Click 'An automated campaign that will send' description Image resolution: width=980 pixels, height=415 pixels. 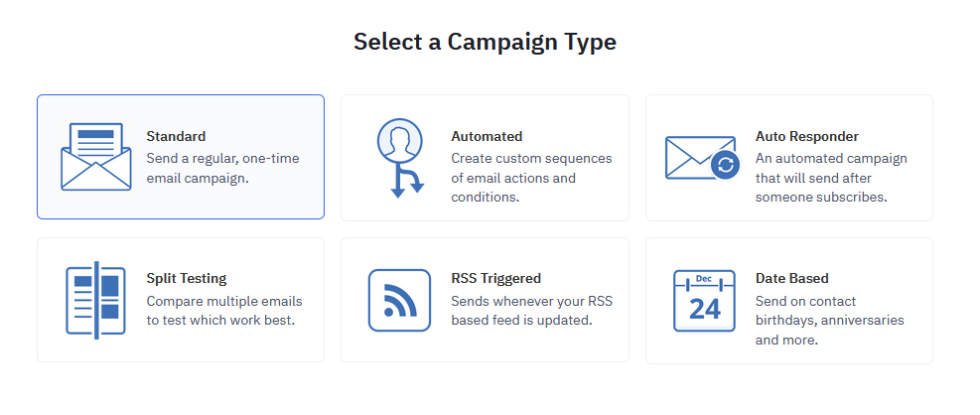pos(831,178)
